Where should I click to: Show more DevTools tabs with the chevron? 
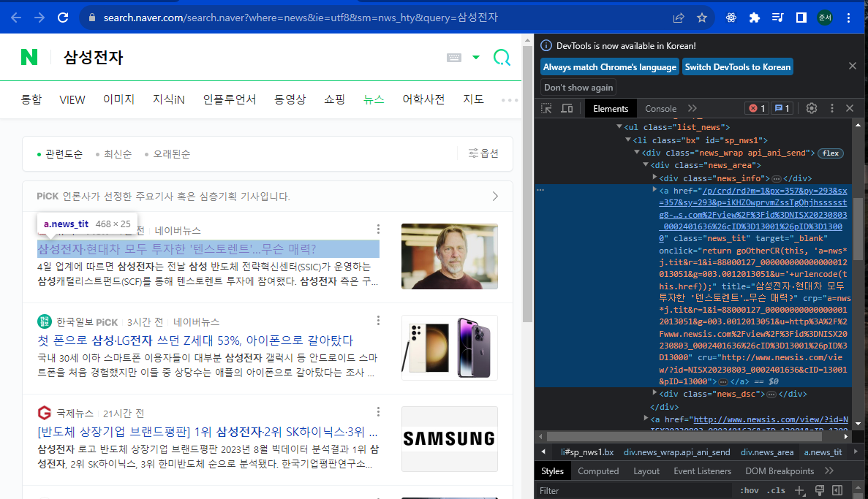(x=692, y=108)
